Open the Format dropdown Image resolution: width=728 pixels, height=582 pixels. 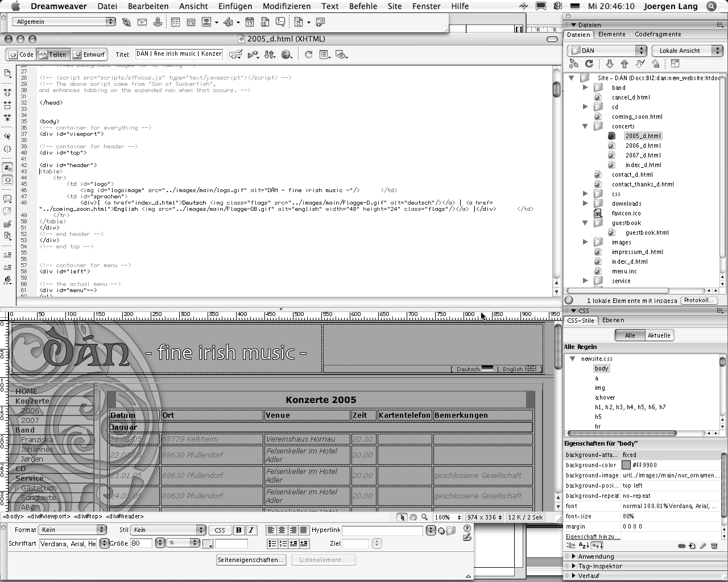click(73, 530)
